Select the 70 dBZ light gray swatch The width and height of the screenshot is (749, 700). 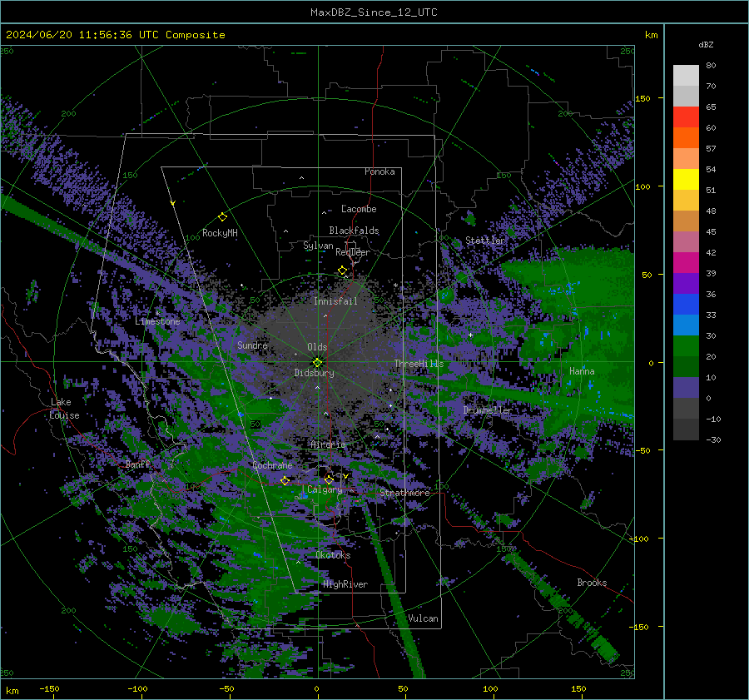pos(686,76)
